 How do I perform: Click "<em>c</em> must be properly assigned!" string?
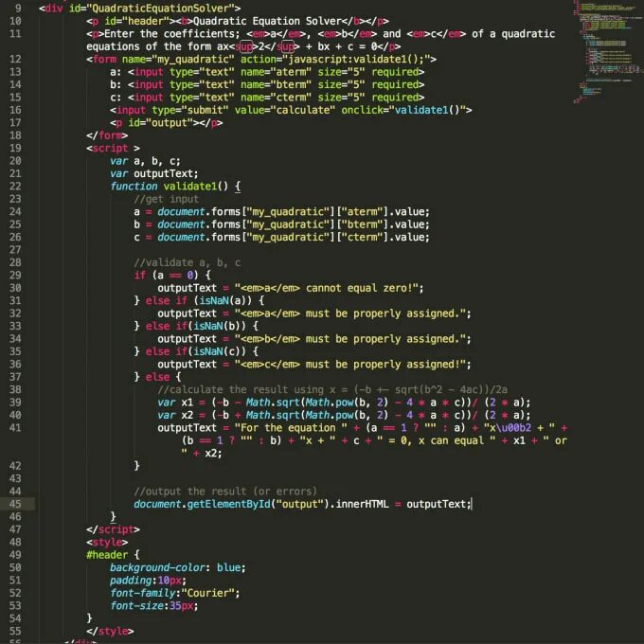349,365
